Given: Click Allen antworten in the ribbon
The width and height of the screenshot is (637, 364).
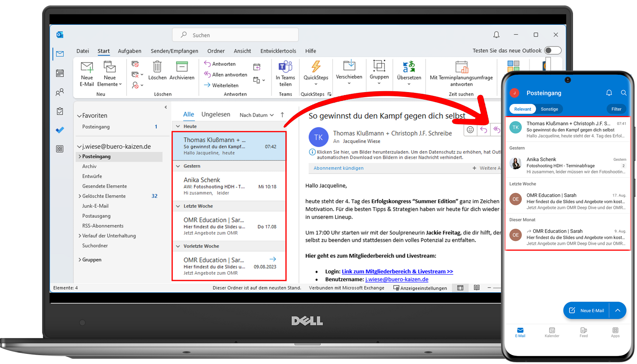Looking at the screenshot, I should coord(225,75).
